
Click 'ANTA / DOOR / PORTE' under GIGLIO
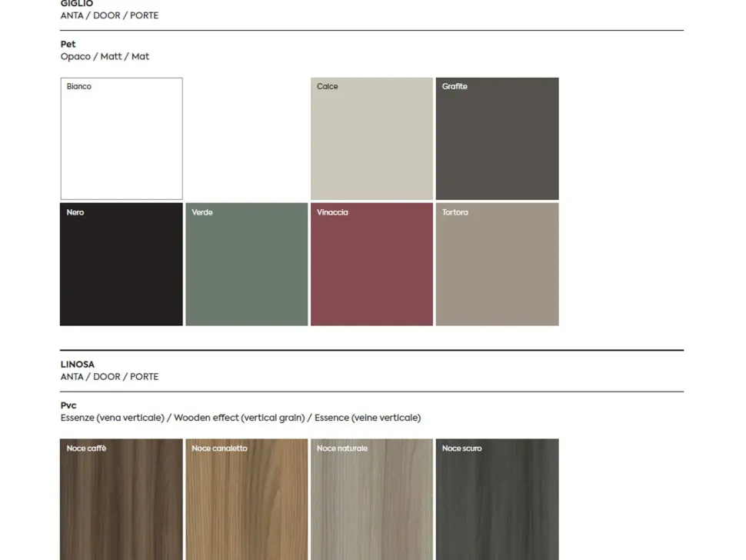tap(109, 15)
